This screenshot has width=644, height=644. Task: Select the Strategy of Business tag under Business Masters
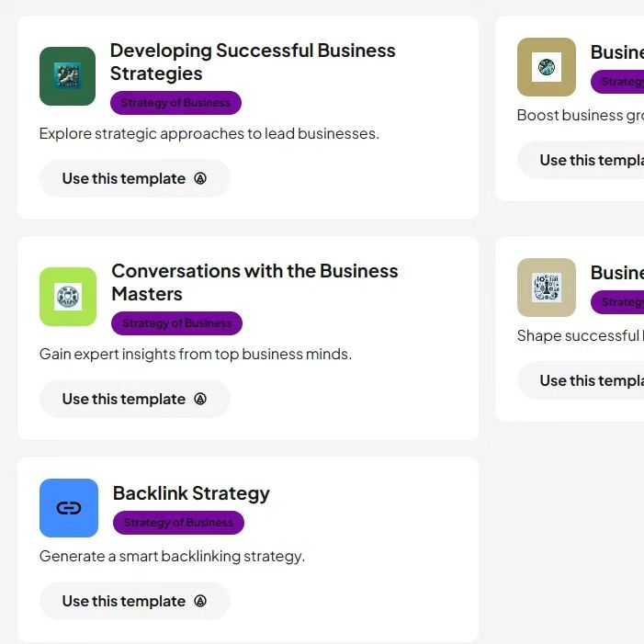(x=176, y=323)
